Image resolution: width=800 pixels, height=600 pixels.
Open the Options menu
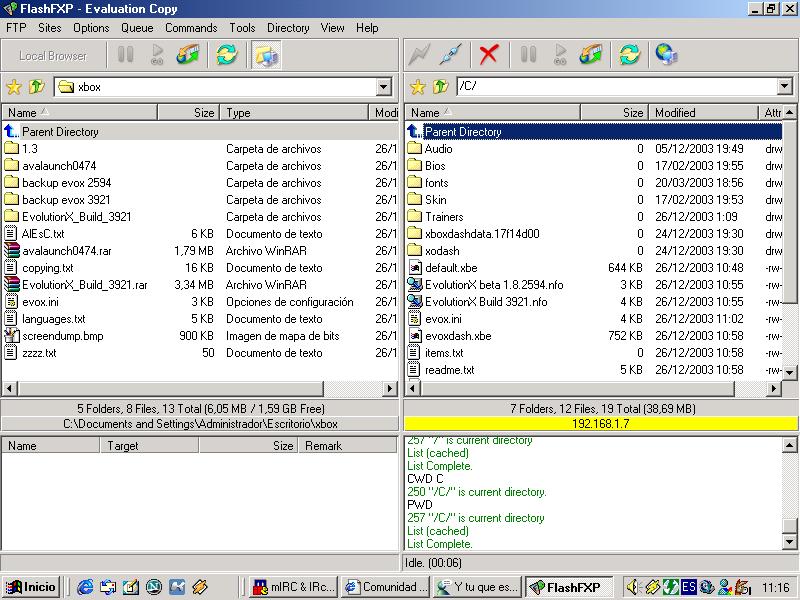click(91, 28)
